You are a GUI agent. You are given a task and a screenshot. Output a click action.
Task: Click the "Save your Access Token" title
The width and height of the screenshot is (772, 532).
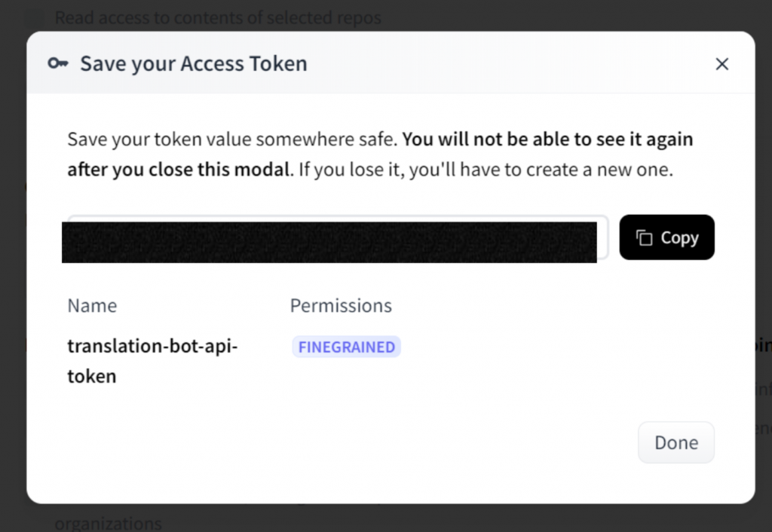click(x=194, y=63)
